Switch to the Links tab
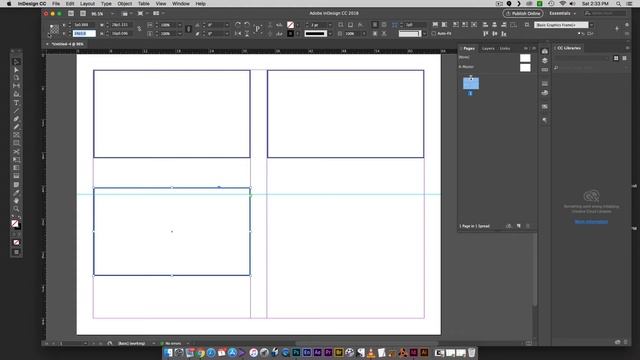 pyautogui.click(x=505, y=48)
